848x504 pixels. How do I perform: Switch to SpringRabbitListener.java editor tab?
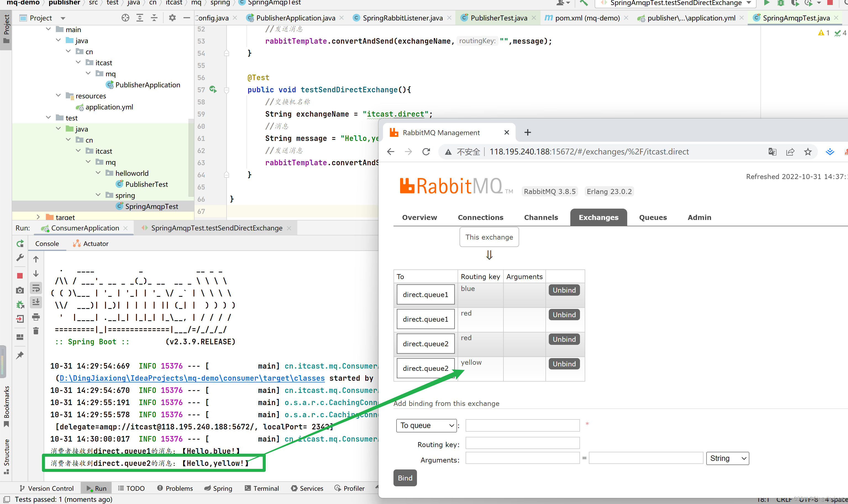point(402,18)
